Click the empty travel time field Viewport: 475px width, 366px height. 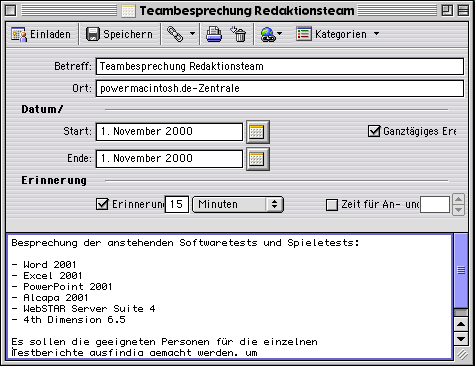pyautogui.click(x=435, y=204)
